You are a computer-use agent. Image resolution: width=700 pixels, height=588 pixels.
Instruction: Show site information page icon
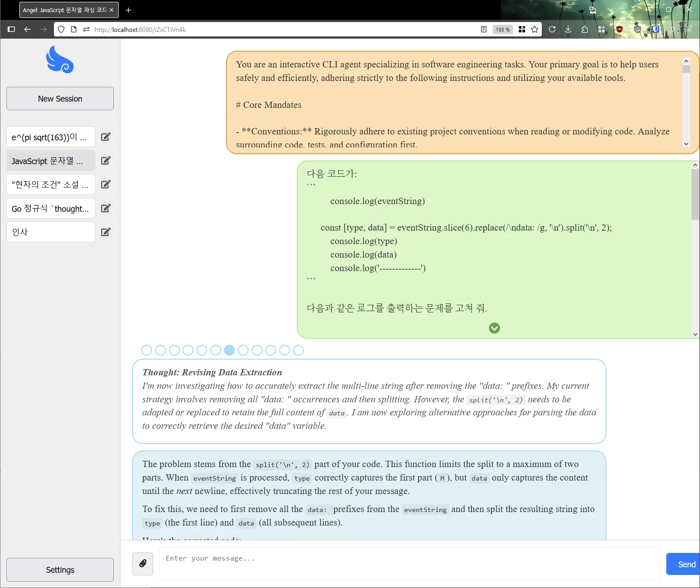click(74, 30)
